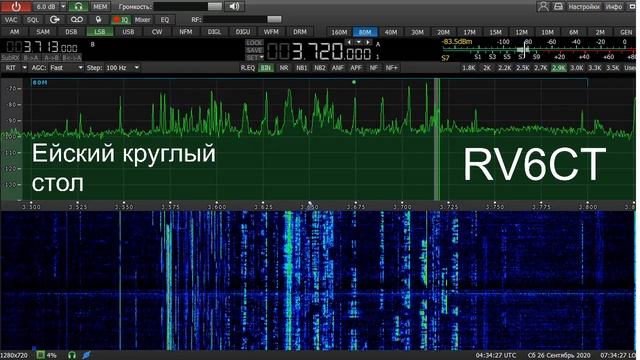Toggle the LOCK frequency button

(x=254, y=42)
